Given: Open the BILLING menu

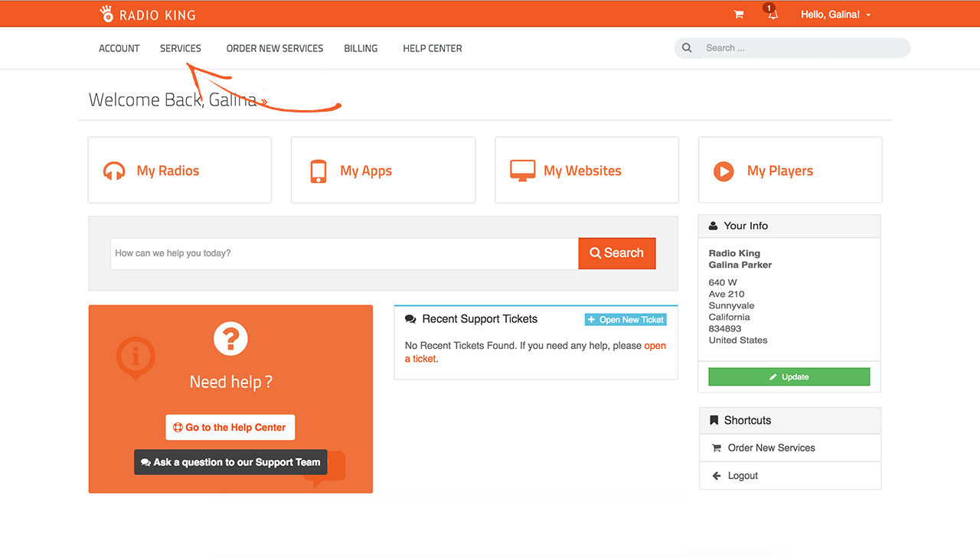Looking at the screenshot, I should (x=361, y=48).
